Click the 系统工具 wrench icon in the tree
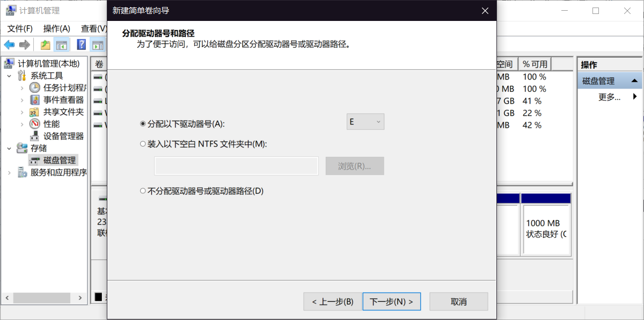 22,76
